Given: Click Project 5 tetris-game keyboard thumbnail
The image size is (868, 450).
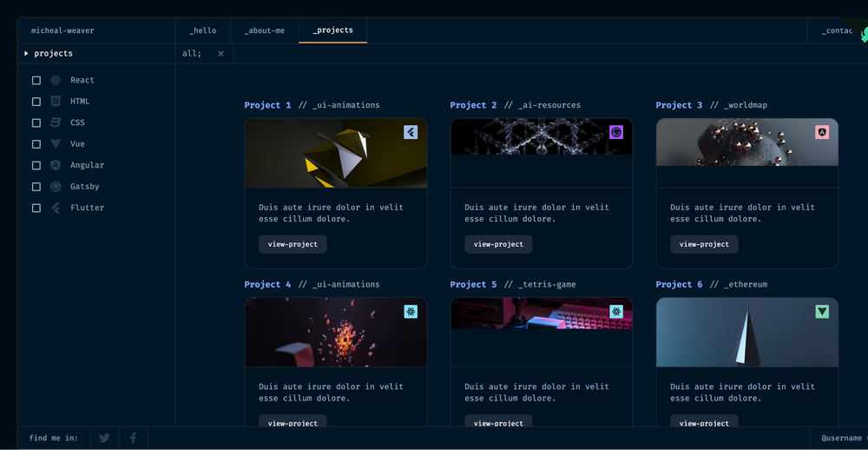Looking at the screenshot, I should point(542,314).
